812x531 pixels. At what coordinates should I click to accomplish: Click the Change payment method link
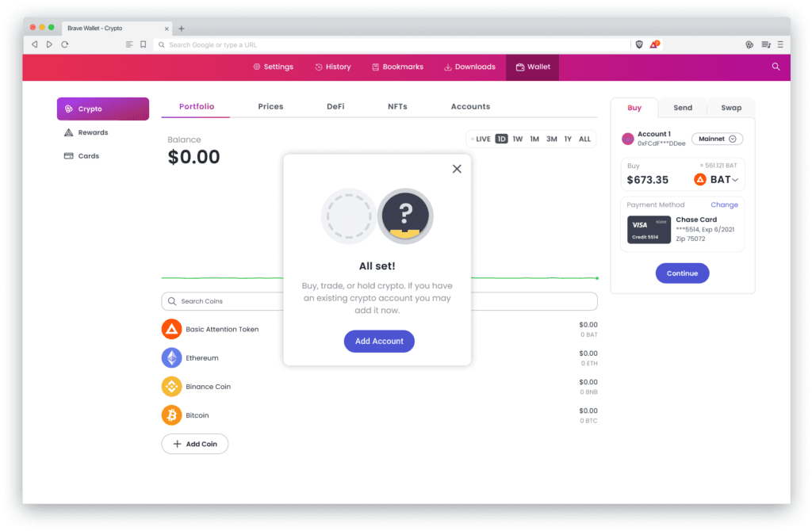pyautogui.click(x=724, y=205)
